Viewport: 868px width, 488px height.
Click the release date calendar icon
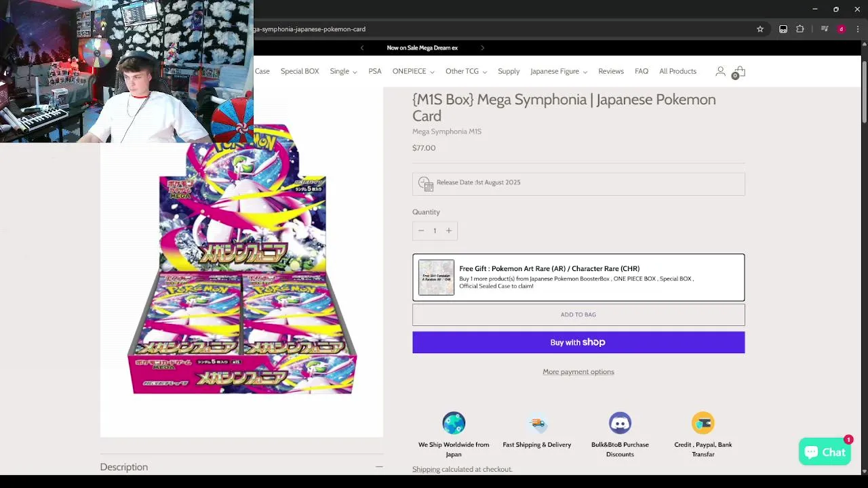tap(426, 184)
